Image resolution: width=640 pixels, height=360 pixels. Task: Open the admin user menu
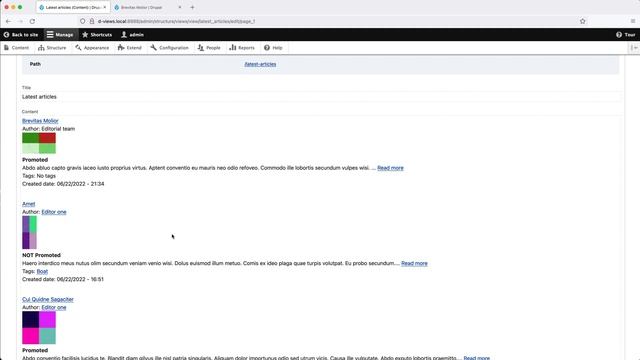pos(132,35)
